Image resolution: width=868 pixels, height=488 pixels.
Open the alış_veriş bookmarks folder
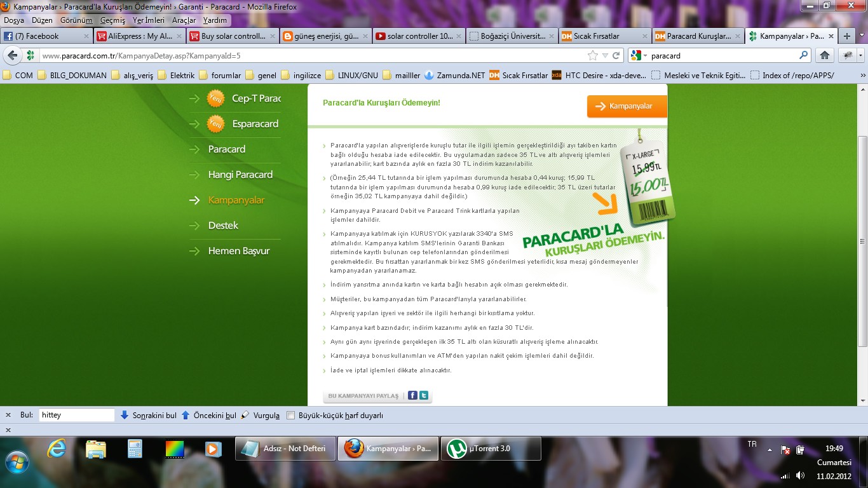(x=132, y=75)
